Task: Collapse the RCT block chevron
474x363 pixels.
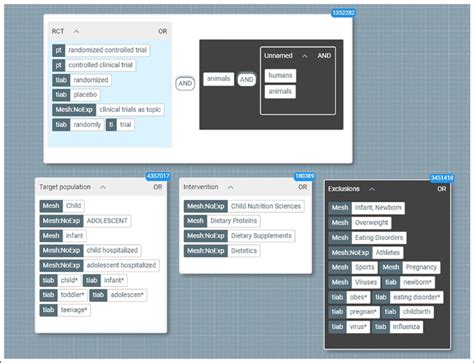Action: point(76,31)
